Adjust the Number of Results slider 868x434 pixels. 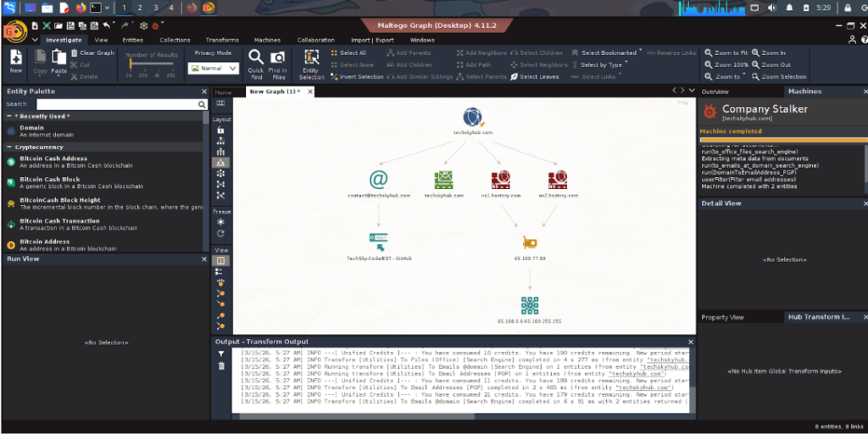(x=149, y=64)
